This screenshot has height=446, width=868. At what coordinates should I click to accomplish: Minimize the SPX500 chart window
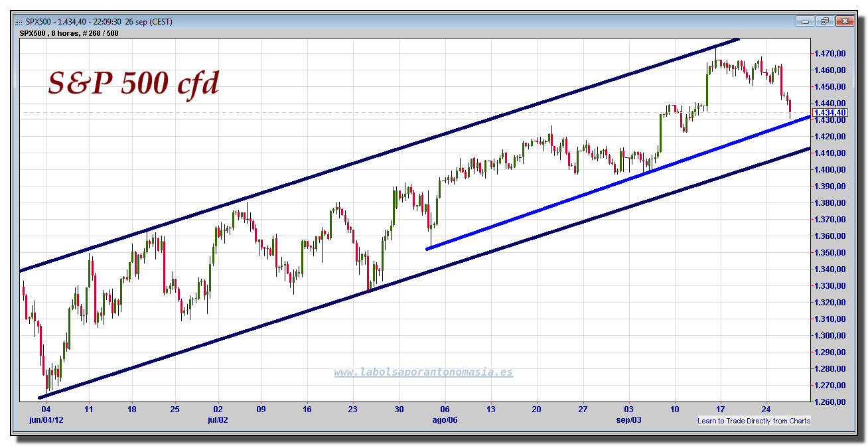(x=806, y=21)
